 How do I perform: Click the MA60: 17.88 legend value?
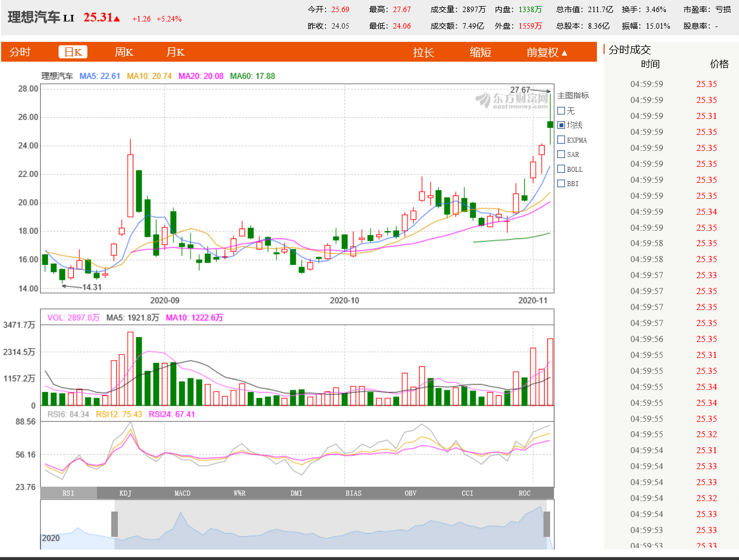[x=252, y=76]
